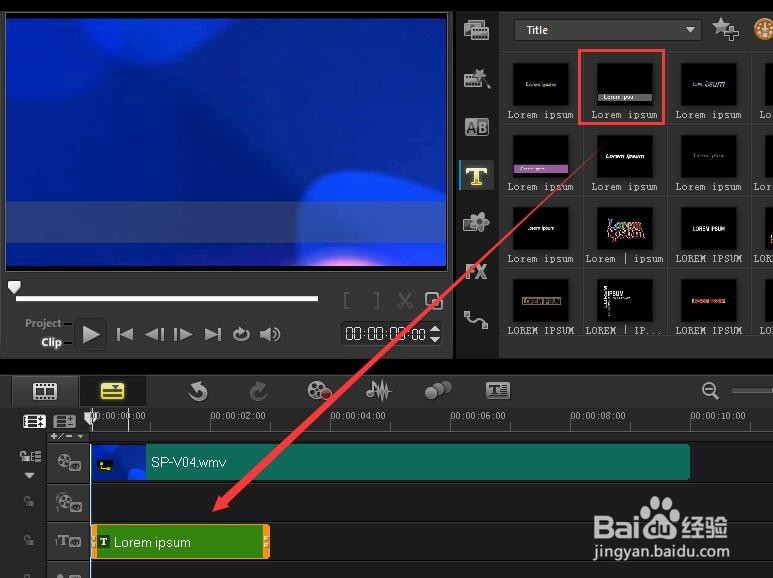
Task: Click the preview trim bar
Action: tap(167, 298)
